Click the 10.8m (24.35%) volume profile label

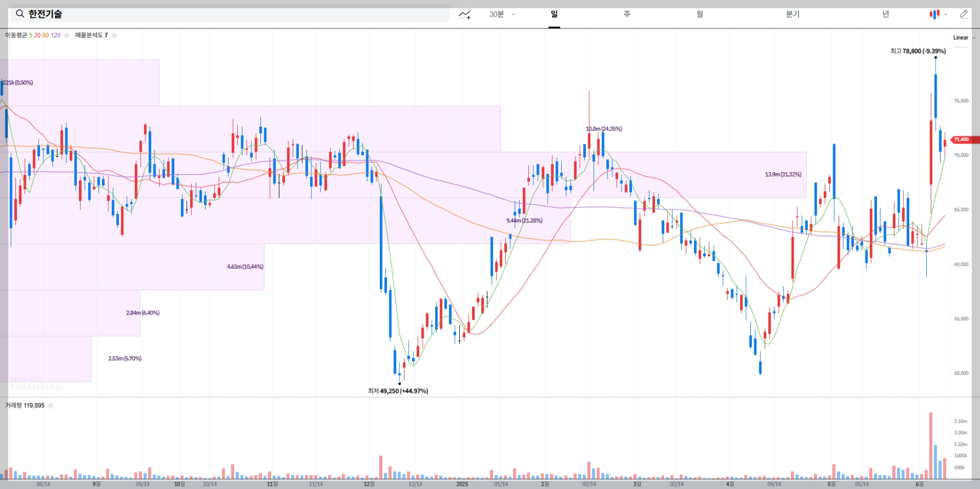point(604,129)
